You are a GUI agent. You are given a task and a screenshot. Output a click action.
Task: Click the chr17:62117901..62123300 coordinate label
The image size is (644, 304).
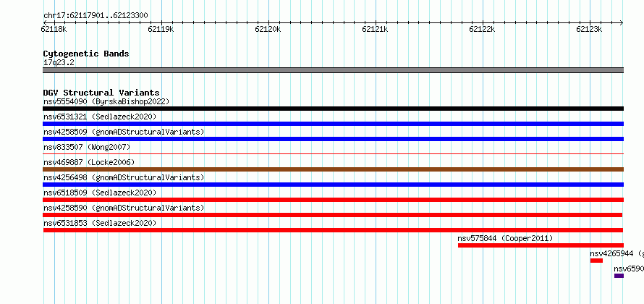pos(96,16)
